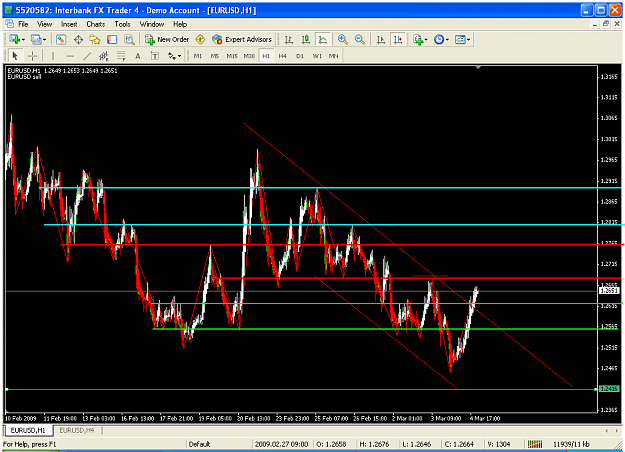
Task: Switch timeframe to M1
Action: [198, 56]
